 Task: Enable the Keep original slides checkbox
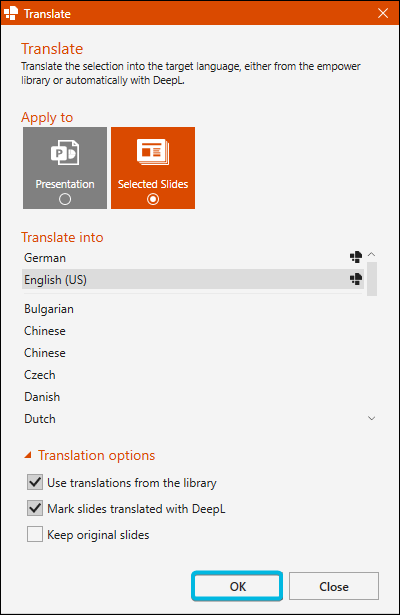point(35,534)
